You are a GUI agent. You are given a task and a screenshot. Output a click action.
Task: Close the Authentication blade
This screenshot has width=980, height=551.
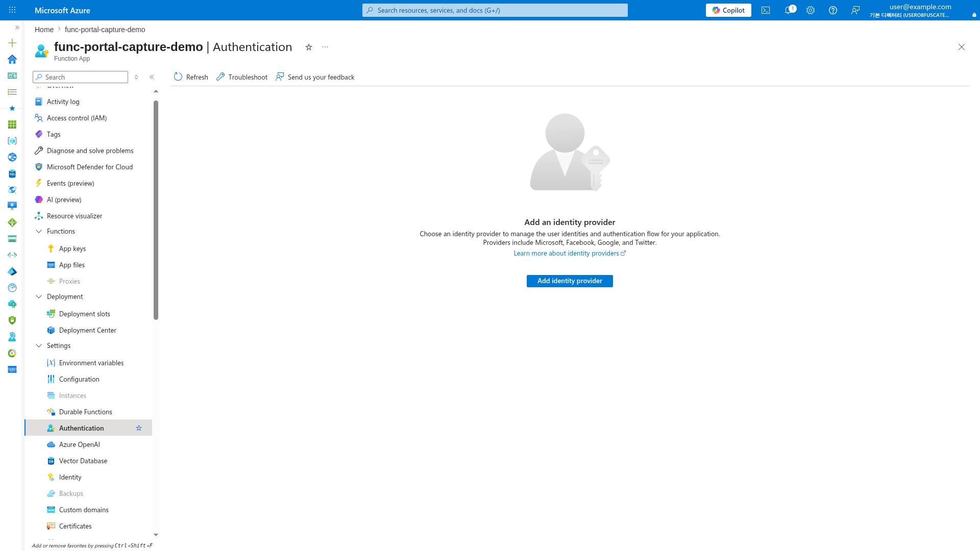click(x=962, y=47)
